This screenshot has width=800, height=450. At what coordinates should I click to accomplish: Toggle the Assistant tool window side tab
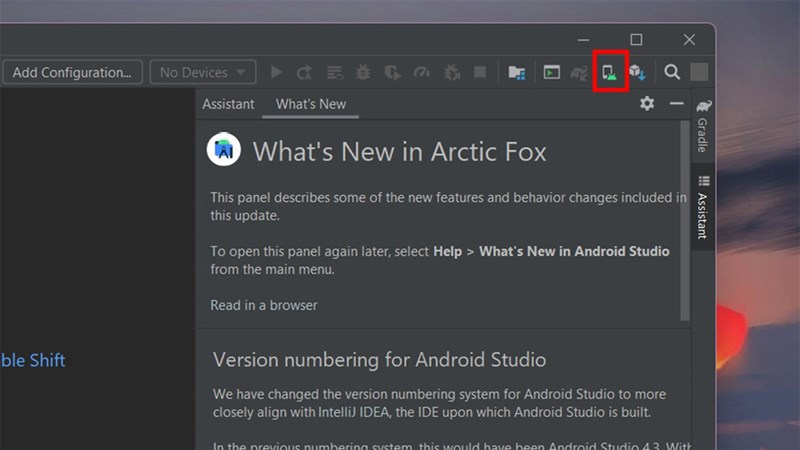point(703,208)
